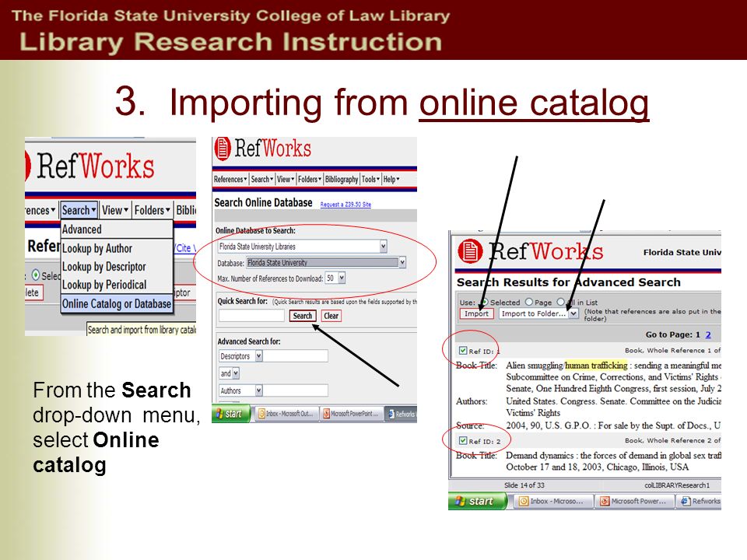747x560 pixels.
Task: Click the Search button beside Quick Search field
Action: (303, 316)
